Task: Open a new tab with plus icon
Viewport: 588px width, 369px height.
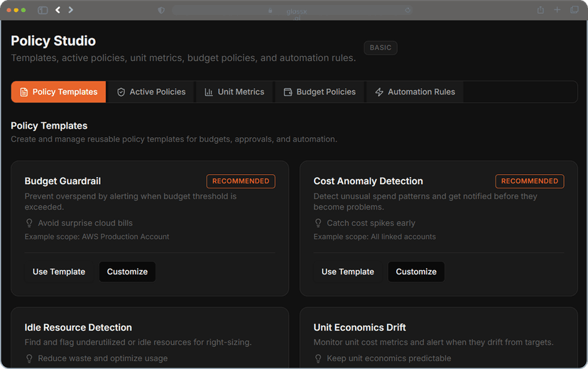Action: tap(557, 10)
